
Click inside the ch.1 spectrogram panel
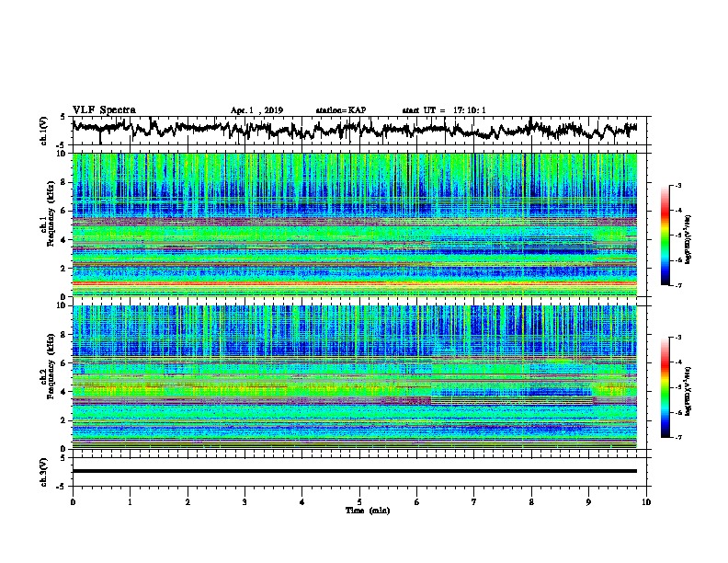[x=355, y=224]
